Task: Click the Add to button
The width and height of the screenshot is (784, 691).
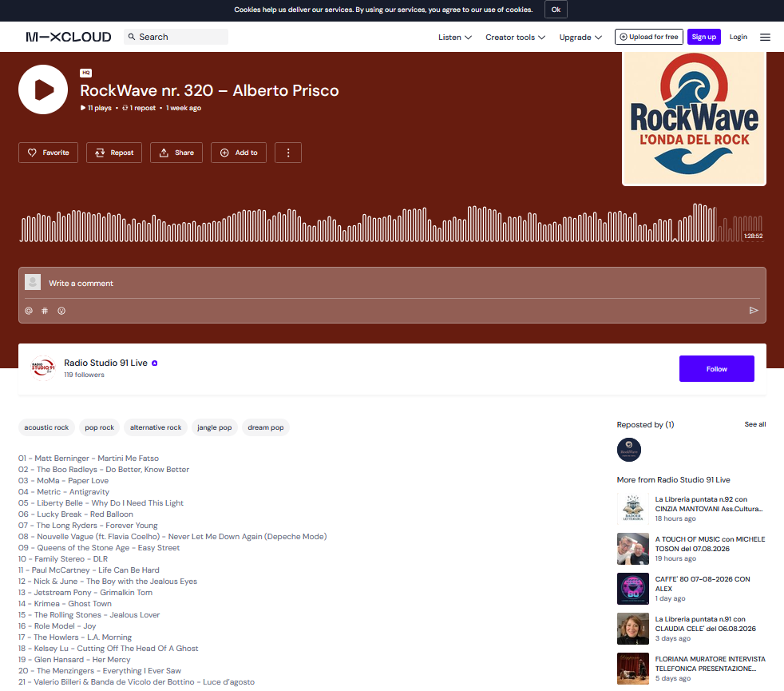Action: pyautogui.click(x=239, y=153)
